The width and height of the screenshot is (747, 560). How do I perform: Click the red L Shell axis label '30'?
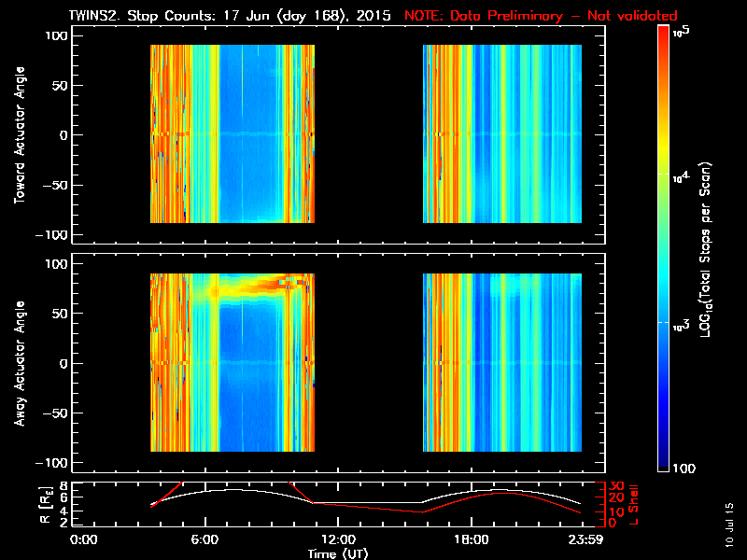coord(616,486)
